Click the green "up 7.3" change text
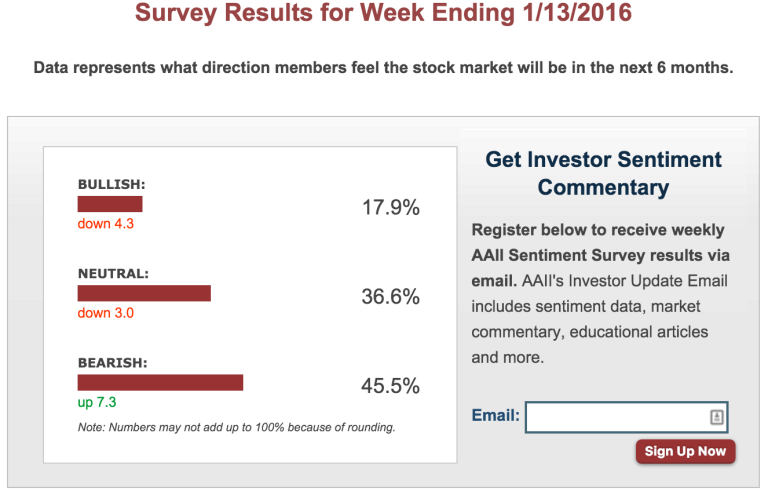The image size is (768, 495). point(97,402)
